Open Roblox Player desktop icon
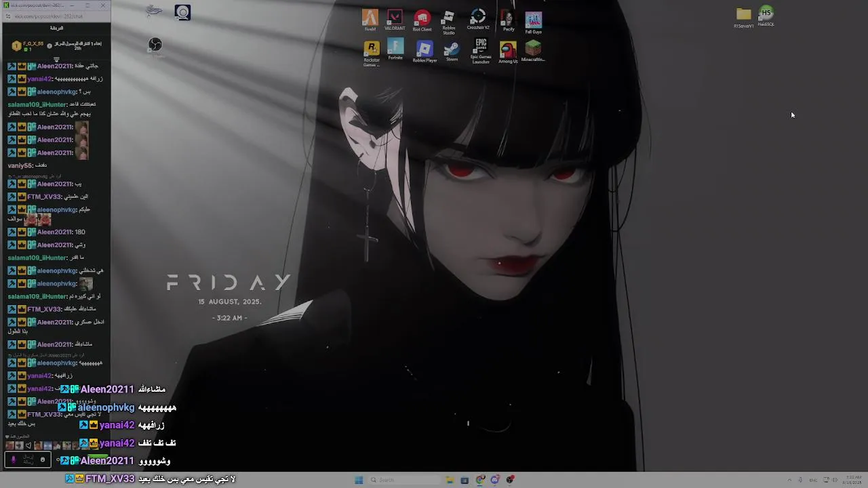Viewport: 868px width, 488px height. 425,52
